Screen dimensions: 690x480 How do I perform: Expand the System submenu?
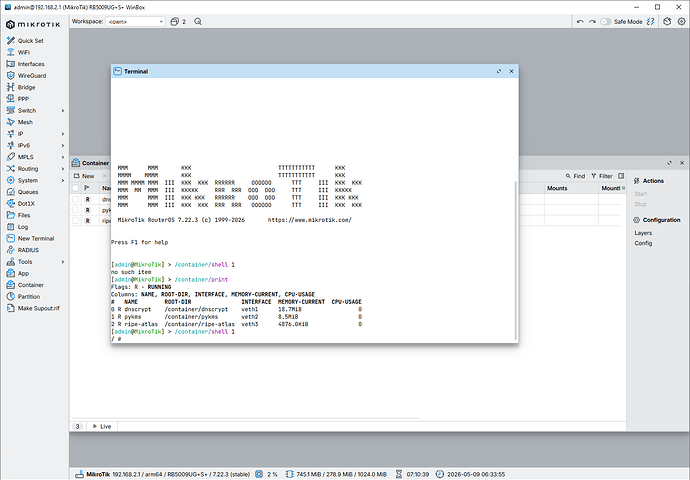pyautogui.click(x=62, y=180)
